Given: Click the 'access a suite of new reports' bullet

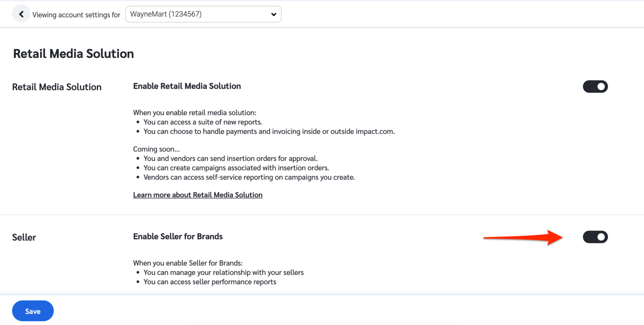Looking at the screenshot, I should tap(203, 122).
